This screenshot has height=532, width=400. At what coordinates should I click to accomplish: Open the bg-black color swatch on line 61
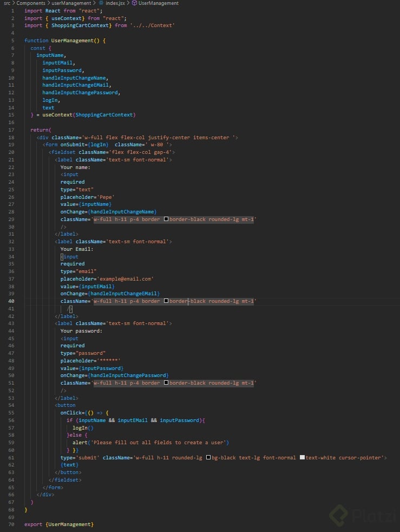[208, 458]
